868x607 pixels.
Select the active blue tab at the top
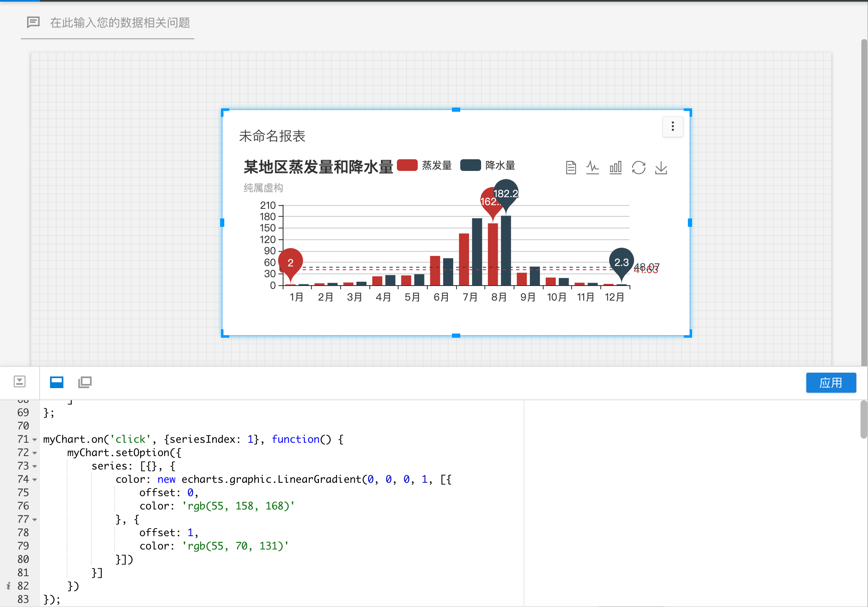[x=19, y=2]
